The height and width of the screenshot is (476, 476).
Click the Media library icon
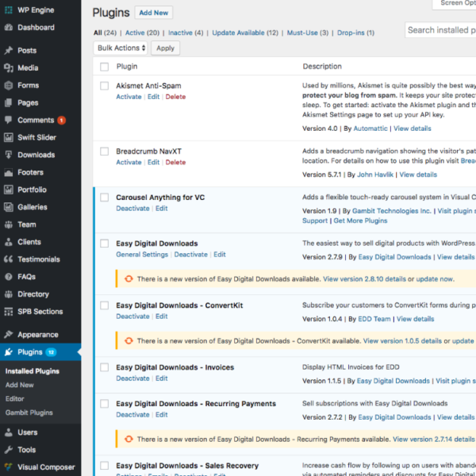tap(9, 67)
